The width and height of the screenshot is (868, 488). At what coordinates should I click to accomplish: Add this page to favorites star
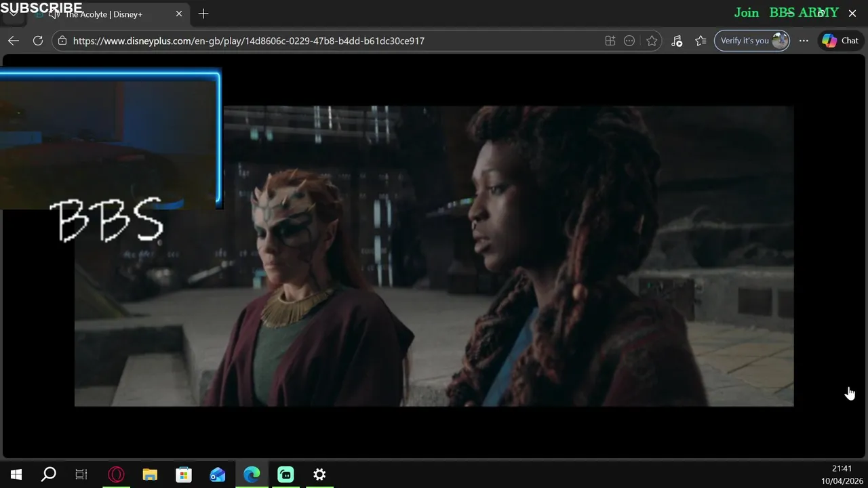click(652, 41)
